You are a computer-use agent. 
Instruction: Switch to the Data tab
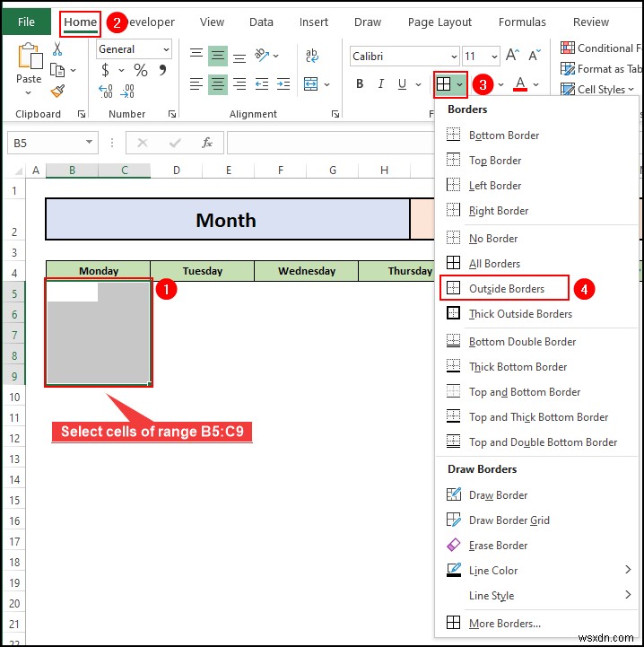[x=261, y=22]
